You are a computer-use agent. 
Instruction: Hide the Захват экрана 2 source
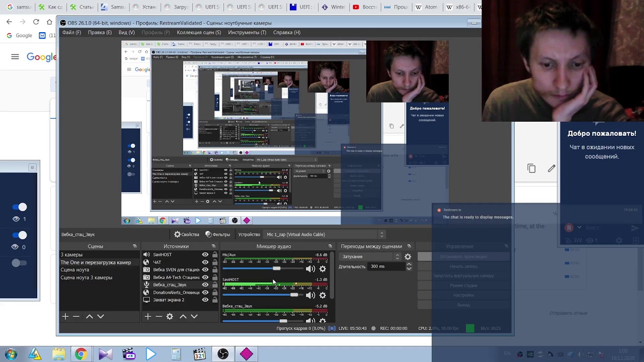click(x=205, y=300)
